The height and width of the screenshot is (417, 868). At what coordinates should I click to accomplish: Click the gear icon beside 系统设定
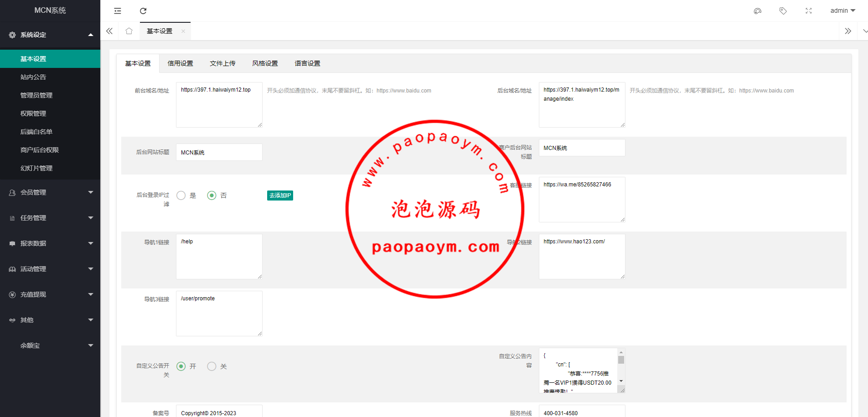point(12,35)
